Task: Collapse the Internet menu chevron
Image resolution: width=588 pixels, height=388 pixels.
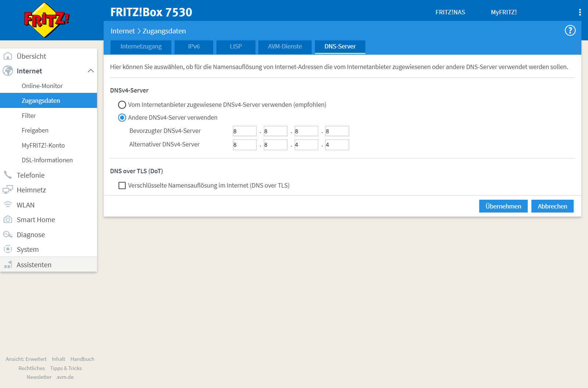Action: coord(91,71)
